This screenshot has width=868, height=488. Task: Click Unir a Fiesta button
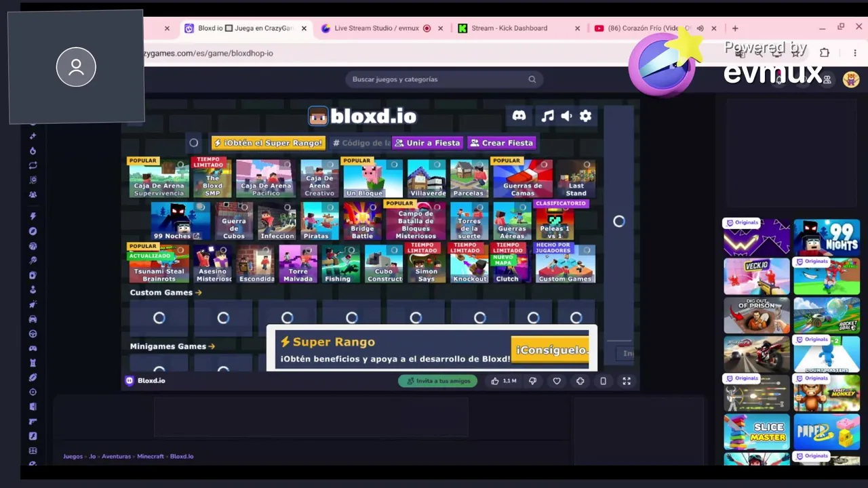pyautogui.click(x=427, y=143)
